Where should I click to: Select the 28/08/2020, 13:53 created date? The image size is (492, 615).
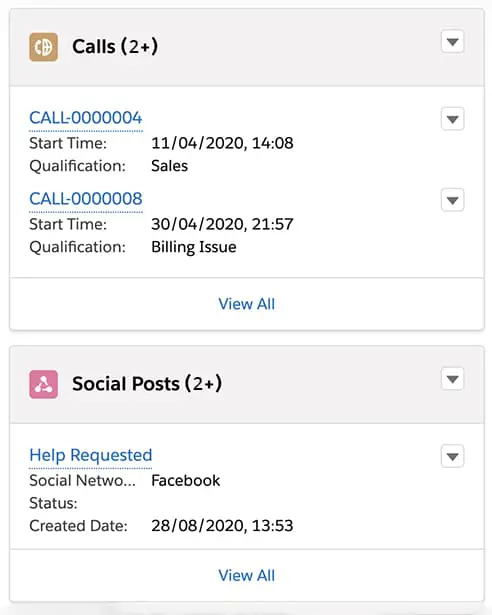[x=222, y=526]
